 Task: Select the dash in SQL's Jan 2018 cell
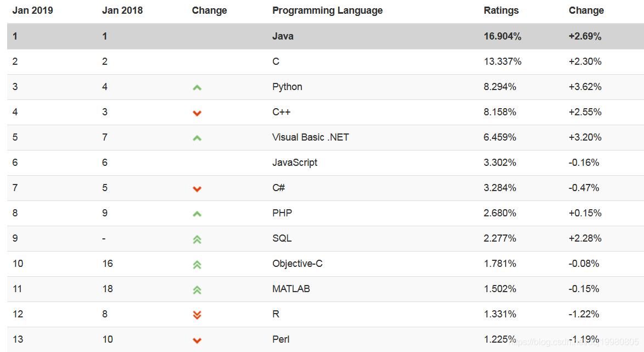coord(103,238)
